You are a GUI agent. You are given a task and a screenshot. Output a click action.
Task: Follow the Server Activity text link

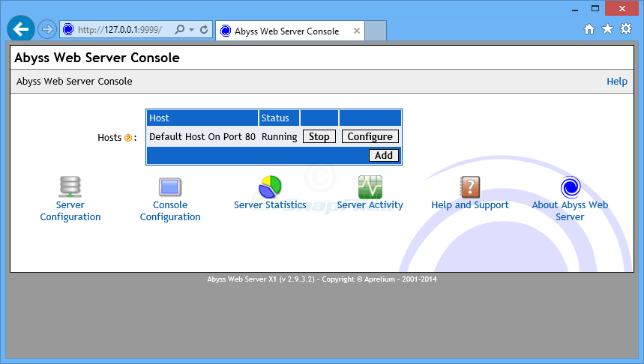coord(370,204)
